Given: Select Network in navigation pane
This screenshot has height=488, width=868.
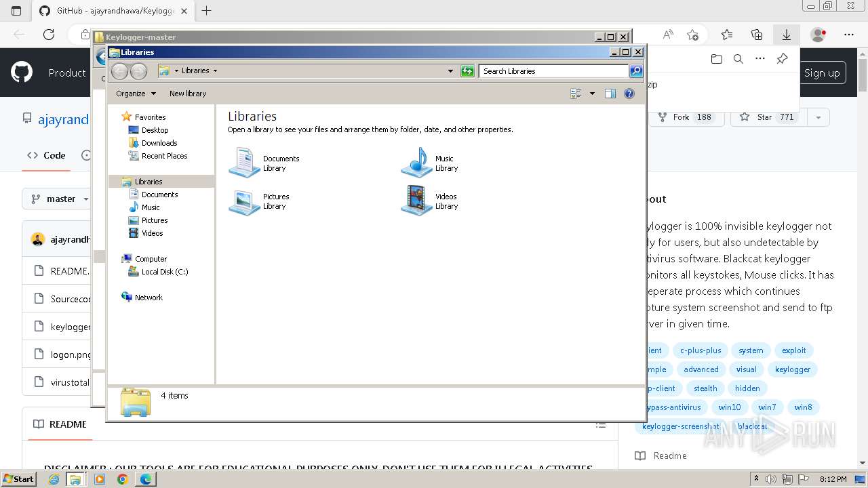Looking at the screenshot, I should [149, 298].
